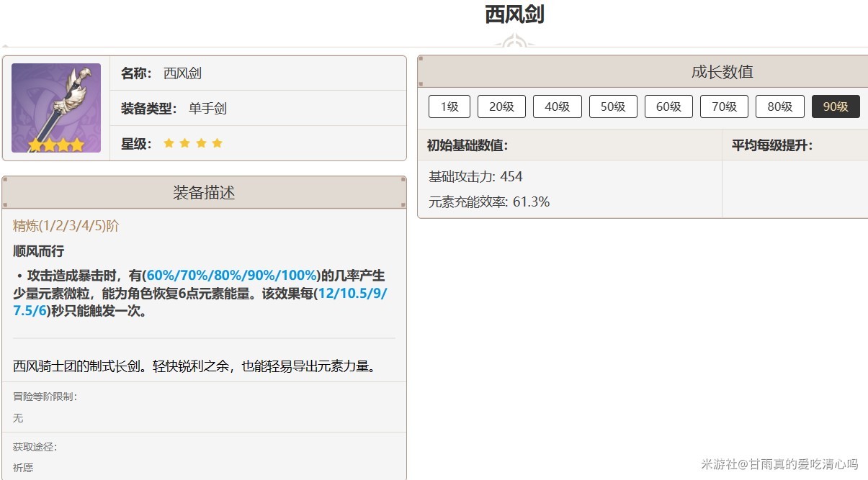The image size is (868, 480).
Task: Click the active 90级 level tab
Action: point(836,107)
